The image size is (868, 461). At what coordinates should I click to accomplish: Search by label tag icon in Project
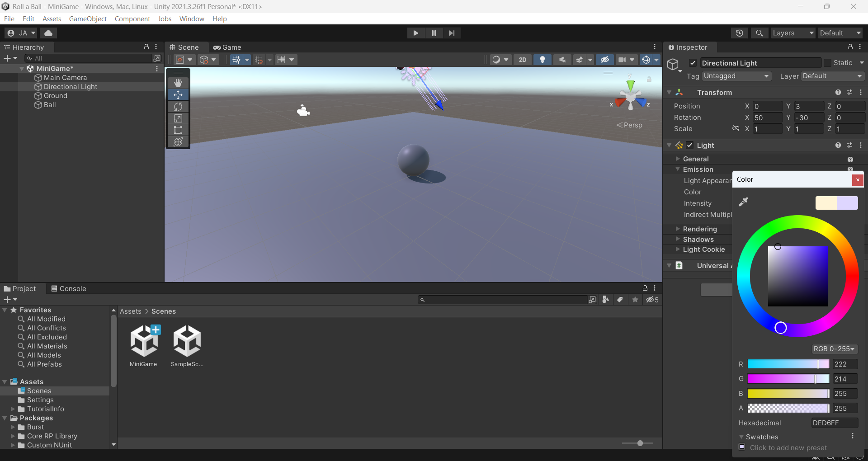pyautogui.click(x=620, y=300)
